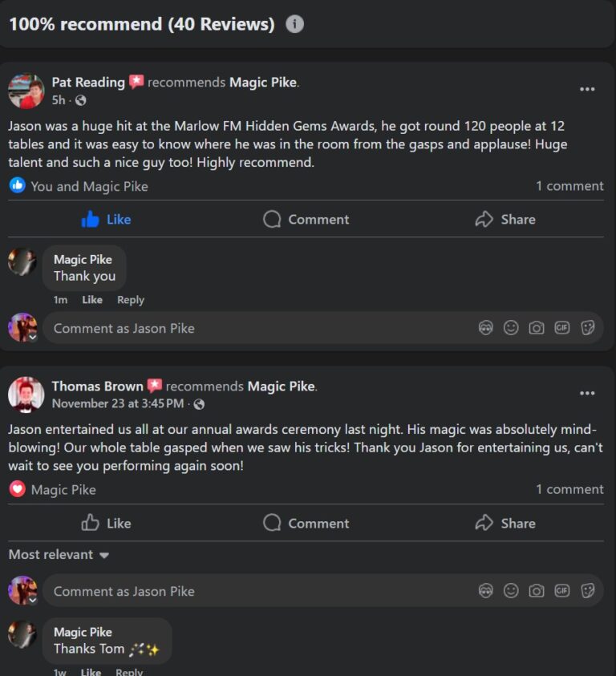Expand the Most relevant comment sort dropdown

click(59, 555)
